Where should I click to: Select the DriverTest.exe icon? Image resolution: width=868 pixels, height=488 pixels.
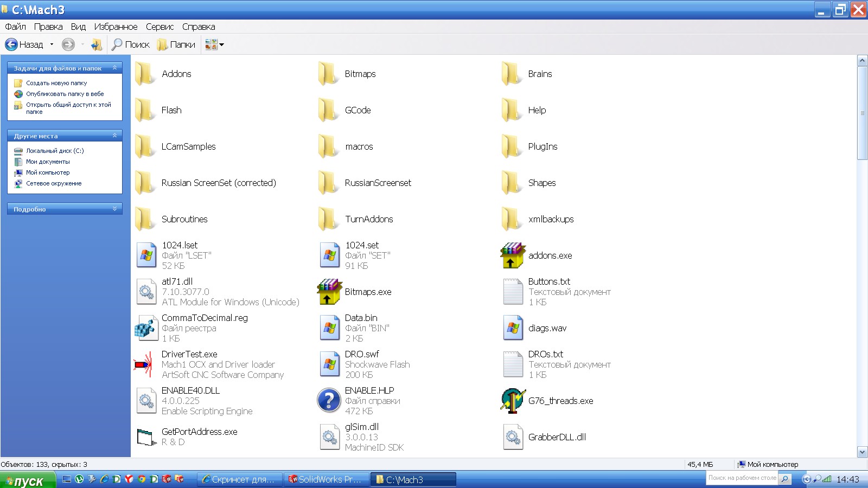(144, 364)
